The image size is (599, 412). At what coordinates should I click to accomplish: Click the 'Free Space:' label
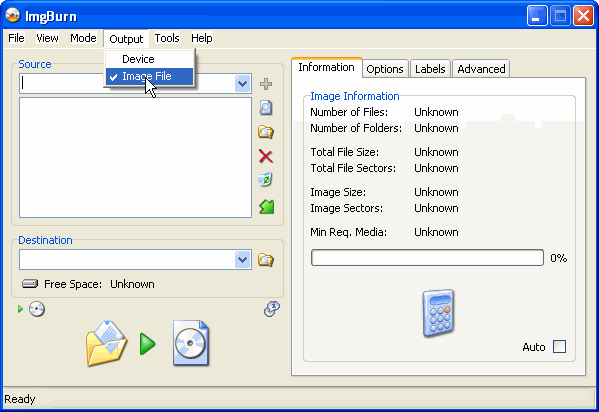pyautogui.click(x=73, y=284)
